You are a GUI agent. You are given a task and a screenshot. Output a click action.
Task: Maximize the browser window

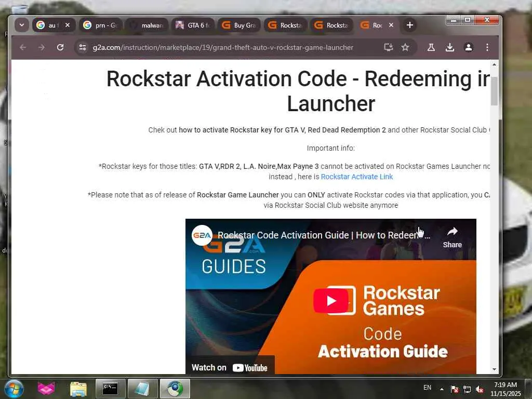467,20
